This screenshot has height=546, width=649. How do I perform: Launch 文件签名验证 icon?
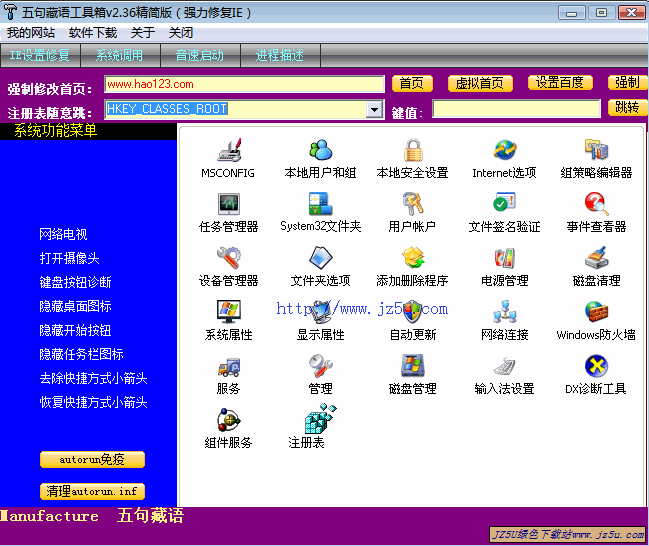(x=505, y=202)
